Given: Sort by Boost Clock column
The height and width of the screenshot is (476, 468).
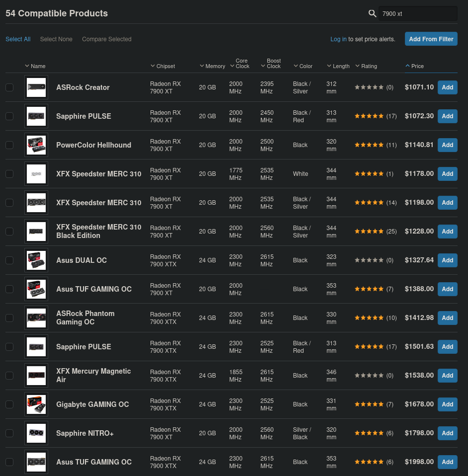Looking at the screenshot, I should click(x=271, y=64).
